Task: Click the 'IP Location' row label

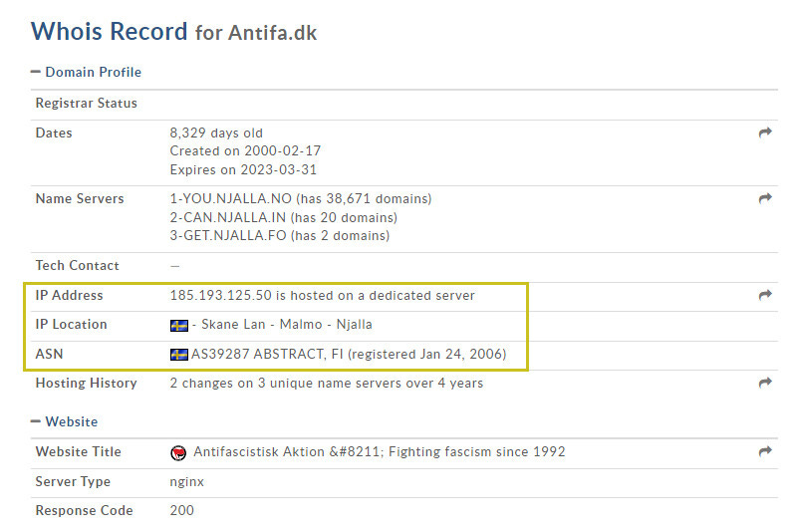Action: tap(71, 324)
